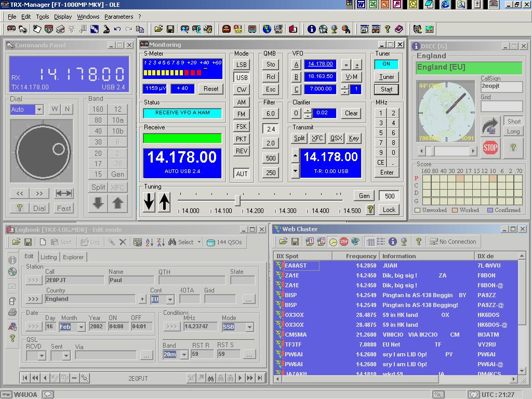
Task: Open the Dial Auto dropdown
Action: coord(39,109)
